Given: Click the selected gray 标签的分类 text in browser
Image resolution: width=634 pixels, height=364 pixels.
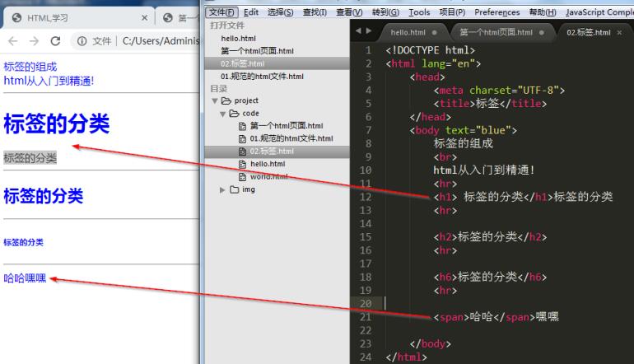Looking at the screenshot, I should coord(30,158).
